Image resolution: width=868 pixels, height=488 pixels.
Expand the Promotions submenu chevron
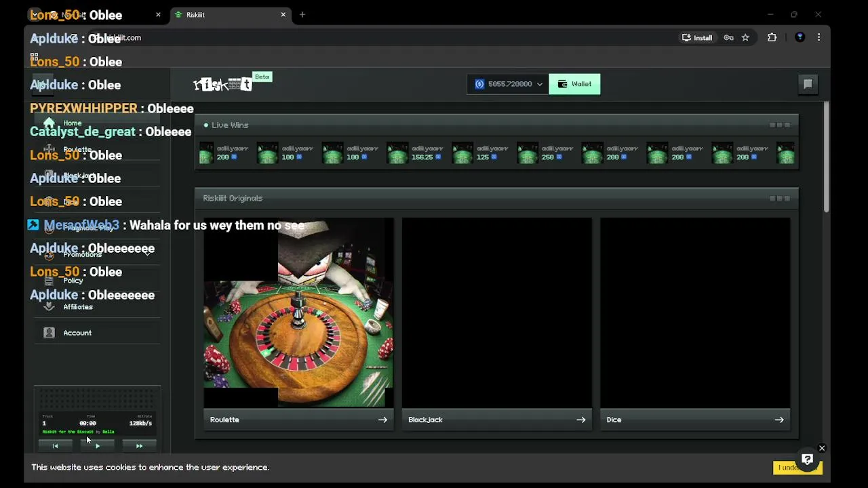coord(147,253)
